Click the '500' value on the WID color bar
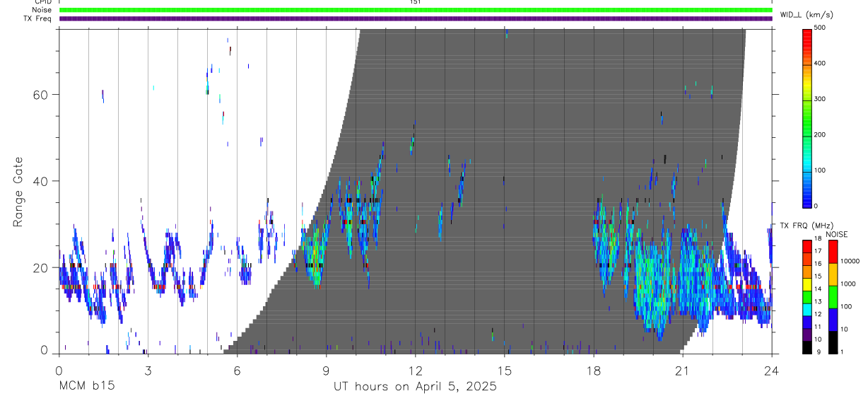The height and width of the screenshot is (401, 868). (x=820, y=28)
